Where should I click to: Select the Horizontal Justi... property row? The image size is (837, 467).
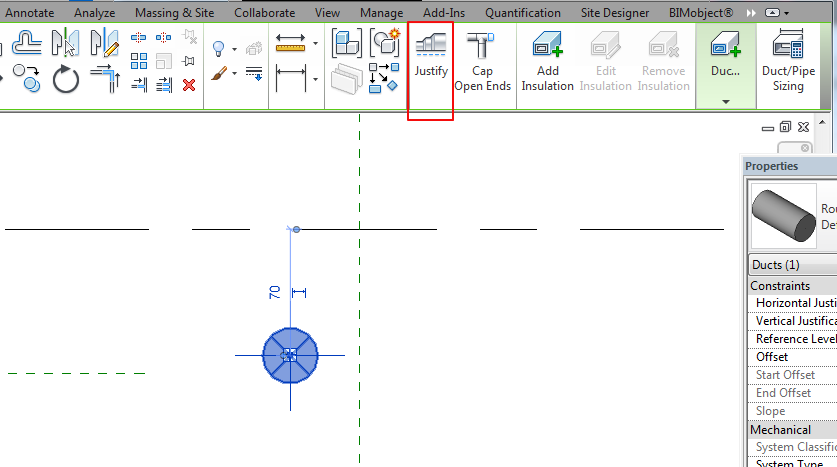pos(793,303)
